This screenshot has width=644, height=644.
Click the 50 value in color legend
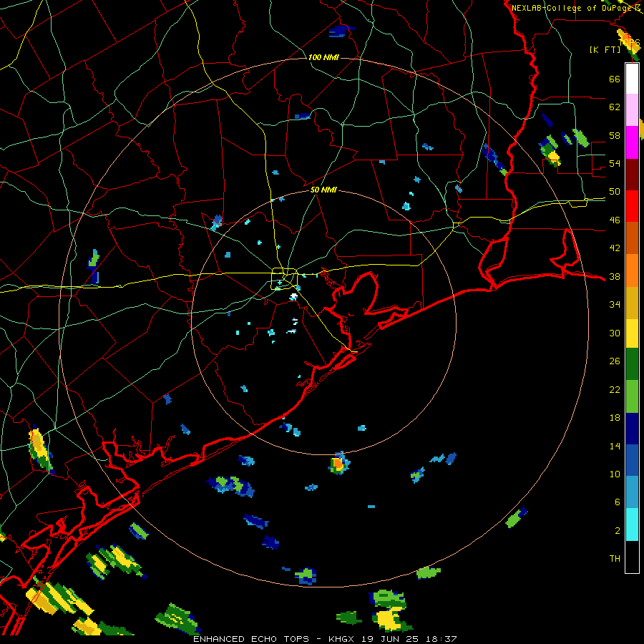(x=615, y=192)
